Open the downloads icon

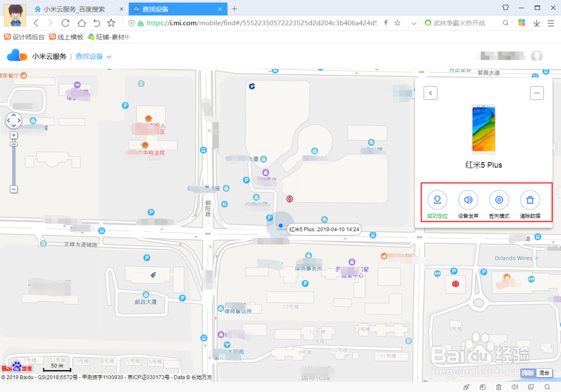pyautogui.click(x=537, y=23)
